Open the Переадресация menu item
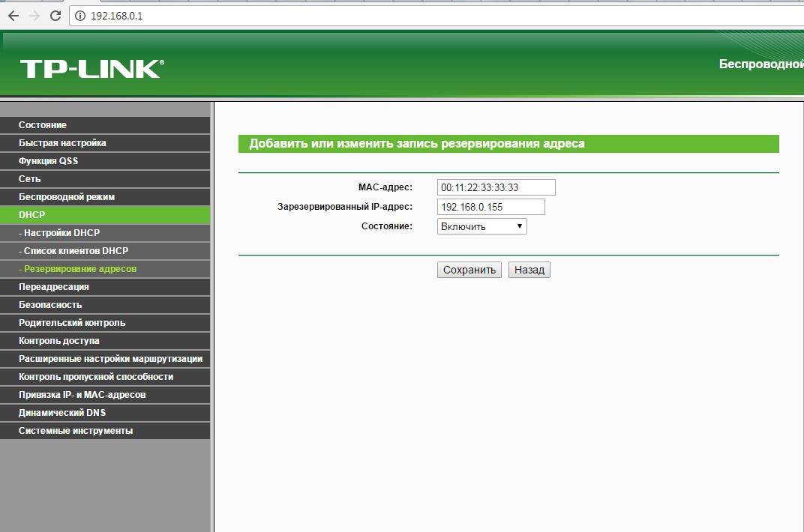Viewport: 804px width, 532px height. (105, 287)
